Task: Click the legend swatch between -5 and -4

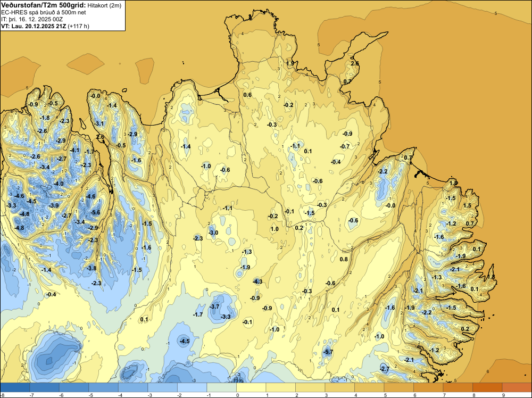Action: coord(104,387)
